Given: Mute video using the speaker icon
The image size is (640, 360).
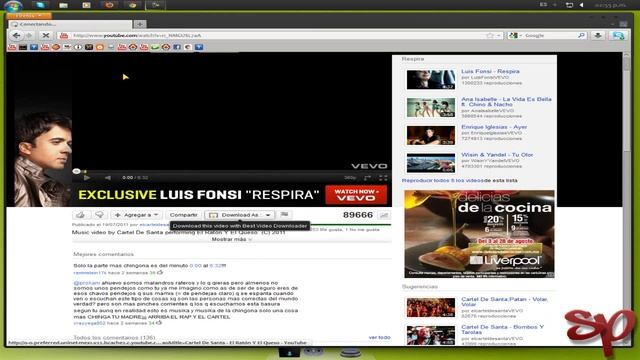Looking at the screenshot, I should [x=108, y=178].
